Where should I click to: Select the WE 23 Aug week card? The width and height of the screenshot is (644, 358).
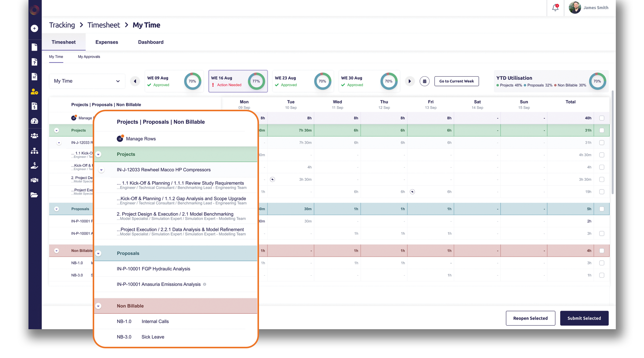[x=302, y=81]
